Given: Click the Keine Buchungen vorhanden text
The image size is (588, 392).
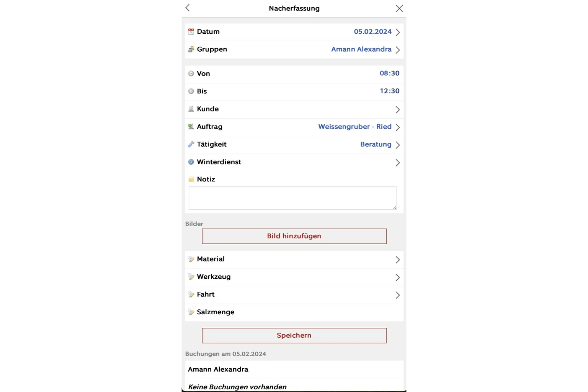Looking at the screenshot, I should click(237, 387).
